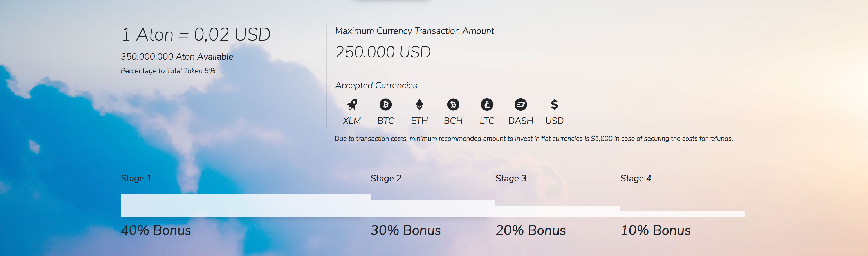Click the Accepted Currencies heading
The height and width of the screenshot is (256, 868).
point(376,85)
